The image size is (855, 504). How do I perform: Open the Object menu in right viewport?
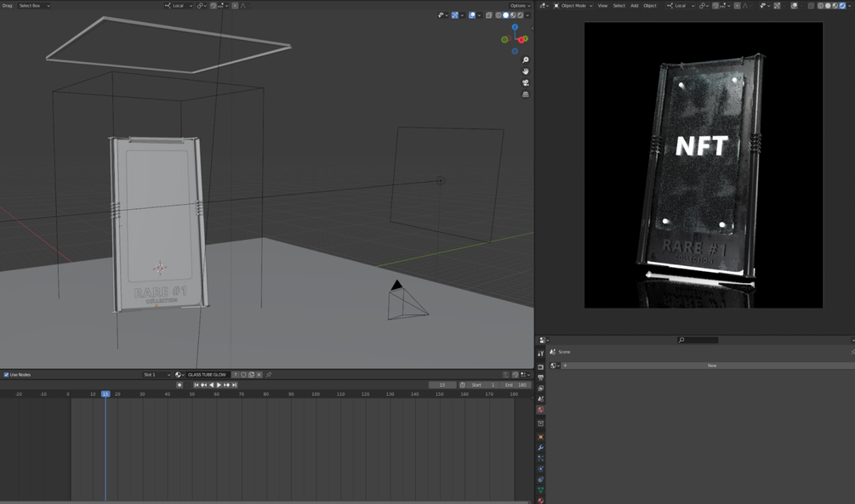point(650,5)
